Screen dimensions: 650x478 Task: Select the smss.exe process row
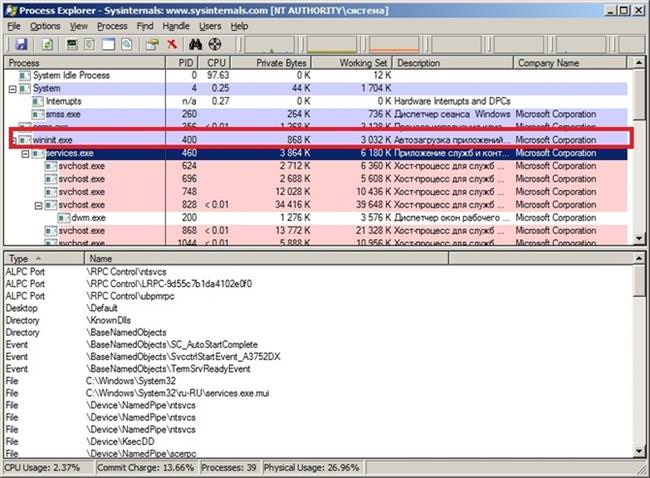point(315,114)
